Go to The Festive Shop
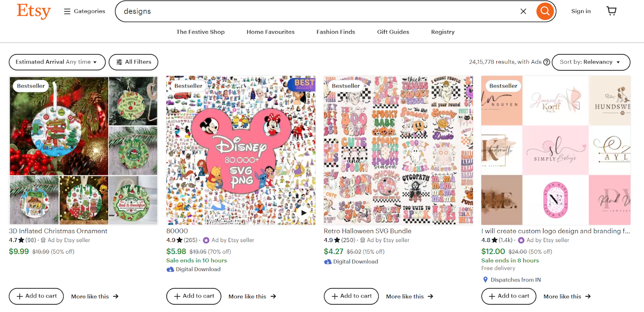 pos(200,32)
